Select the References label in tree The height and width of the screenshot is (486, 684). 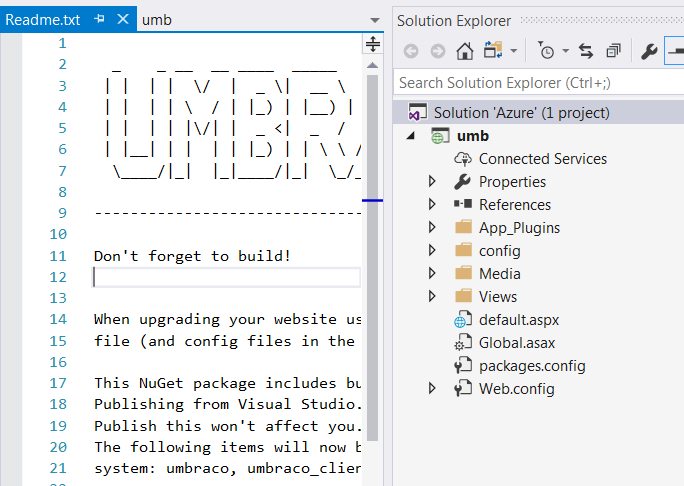(515, 205)
